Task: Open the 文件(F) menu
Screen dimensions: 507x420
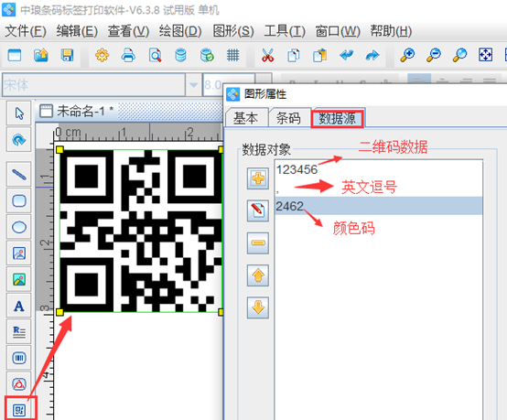Action: (26, 31)
